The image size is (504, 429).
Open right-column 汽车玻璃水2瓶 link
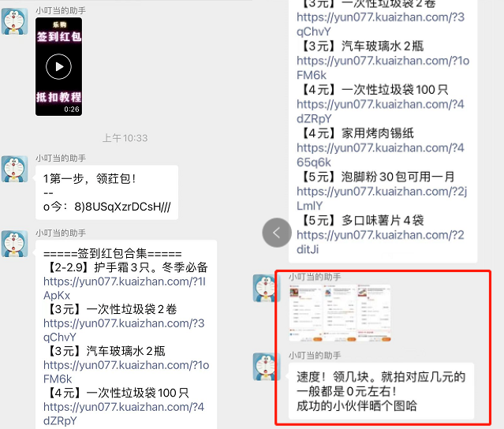pos(383,68)
